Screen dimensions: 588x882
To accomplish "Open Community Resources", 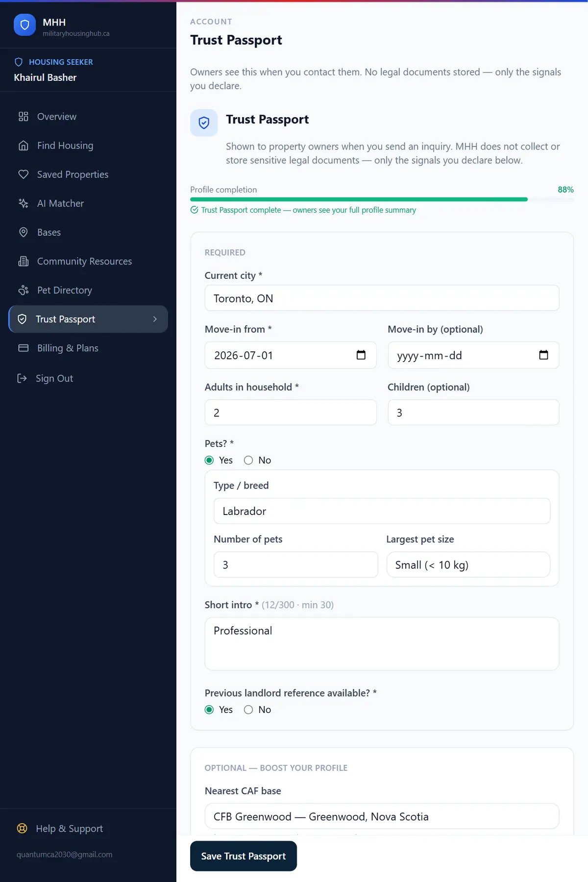I will pos(88,261).
